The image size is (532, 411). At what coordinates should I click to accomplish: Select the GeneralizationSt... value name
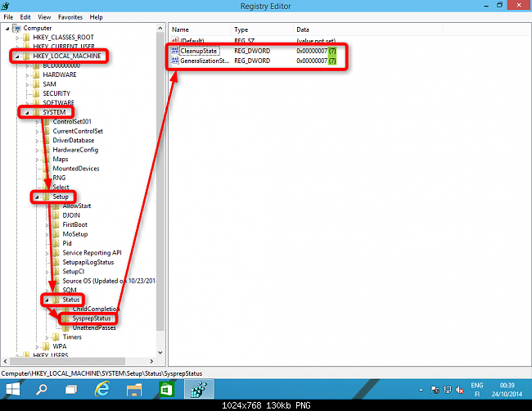tap(205, 61)
